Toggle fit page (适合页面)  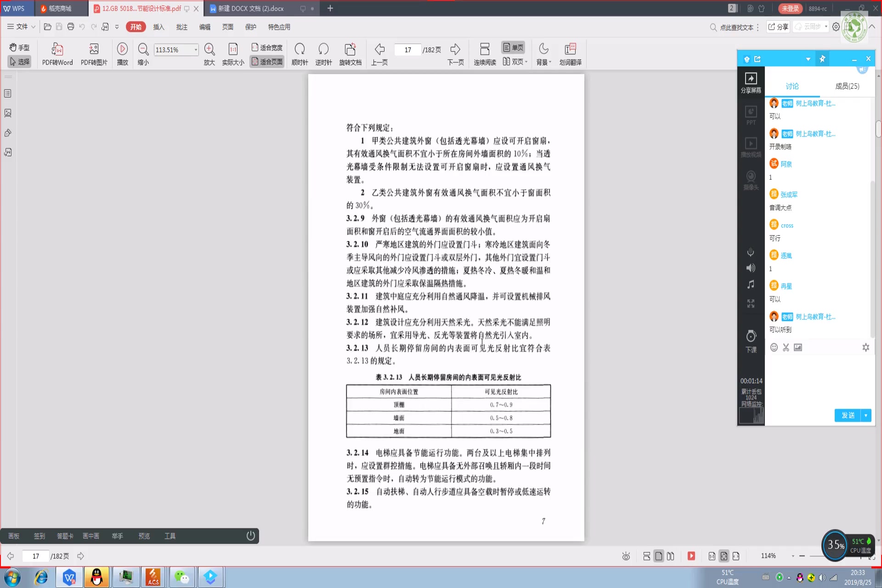coord(267,62)
